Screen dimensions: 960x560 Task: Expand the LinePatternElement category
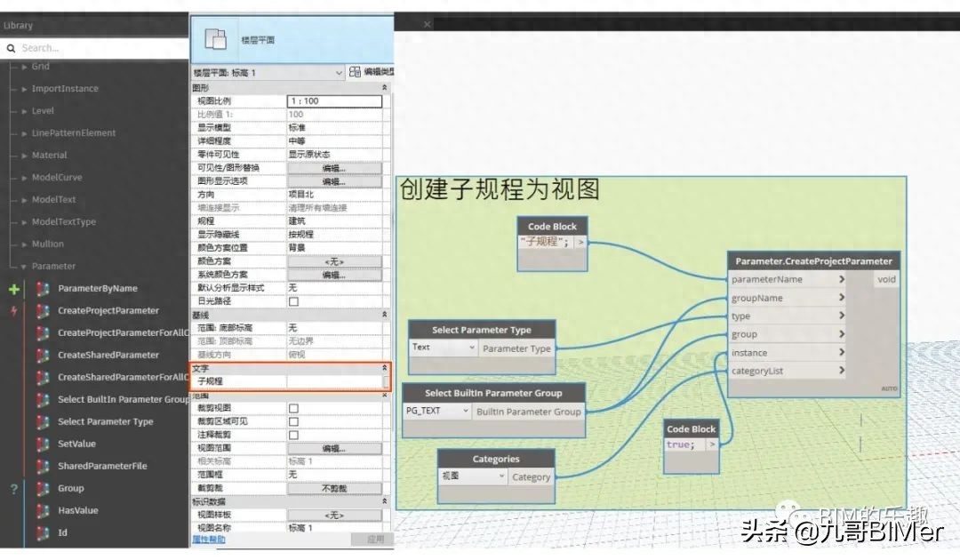24,133
